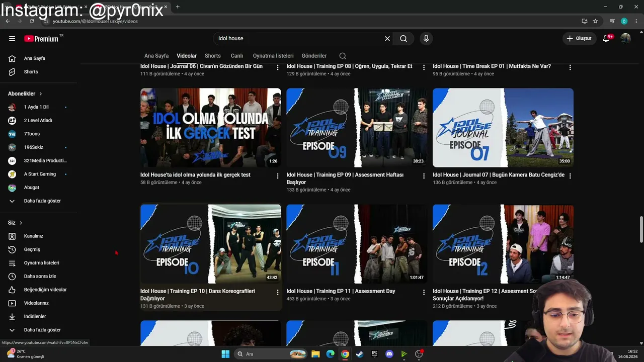Go back in browser history
This screenshot has width=644, height=362.
click(x=8, y=21)
